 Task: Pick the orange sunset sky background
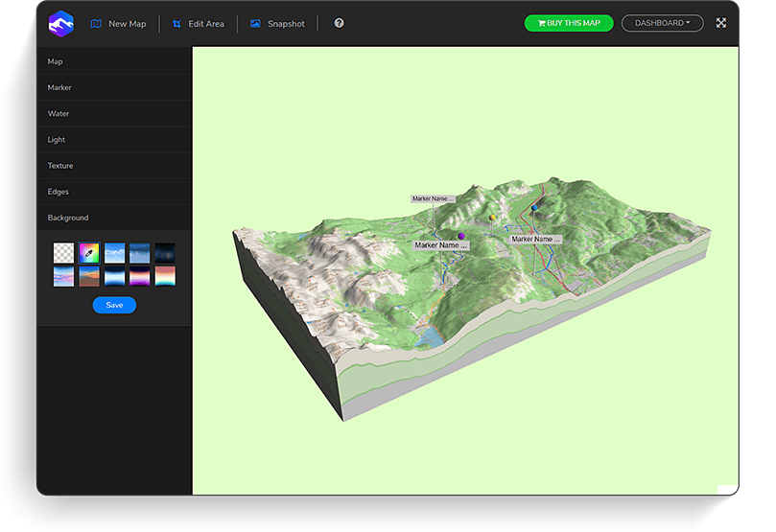tap(89, 276)
